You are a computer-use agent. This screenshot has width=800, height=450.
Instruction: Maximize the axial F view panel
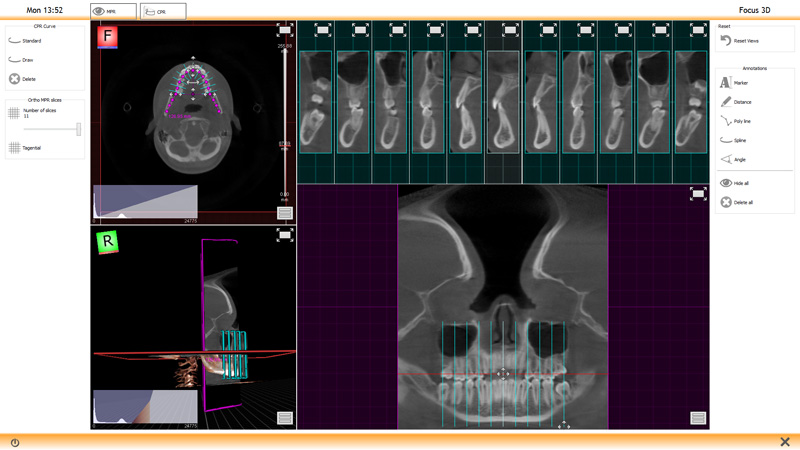[284, 31]
